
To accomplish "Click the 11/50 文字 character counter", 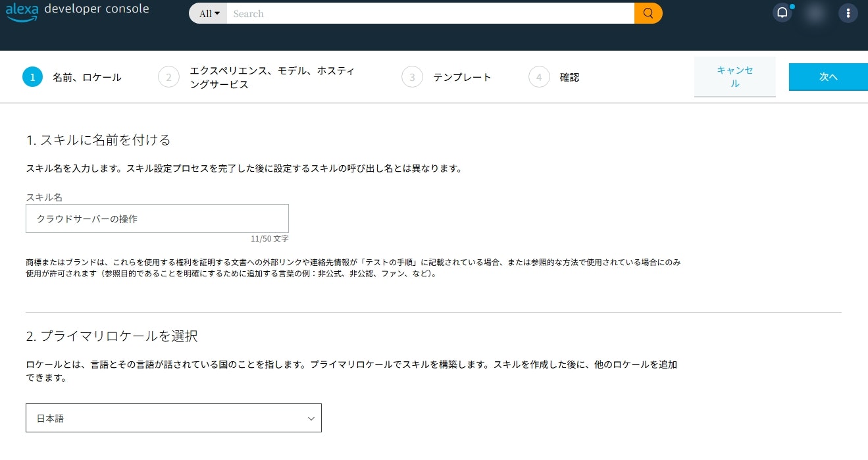I will pos(269,238).
